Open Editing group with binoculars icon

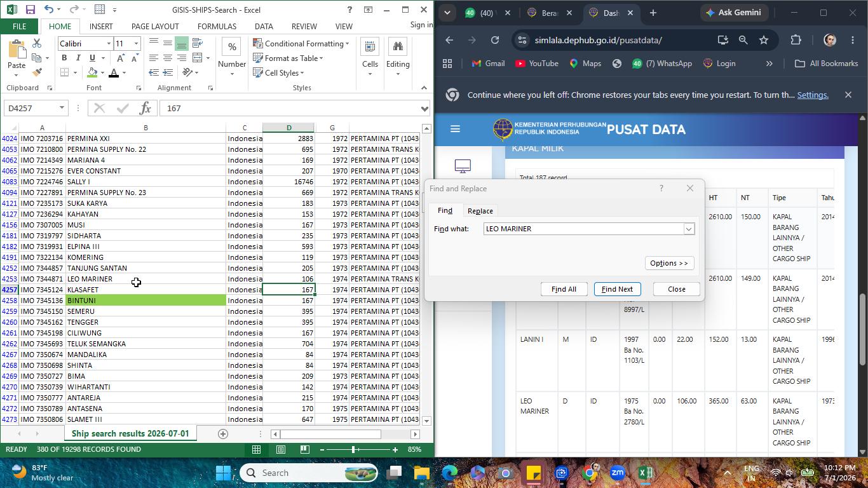pyautogui.click(x=398, y=57)
